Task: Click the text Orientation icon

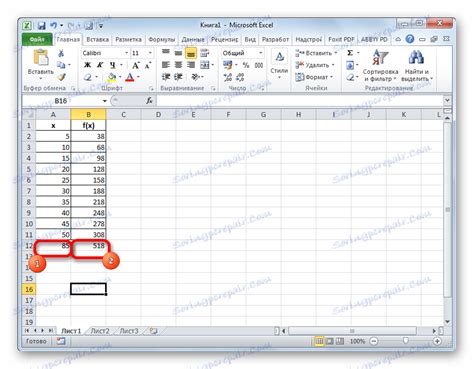Action: click(195, 77)
